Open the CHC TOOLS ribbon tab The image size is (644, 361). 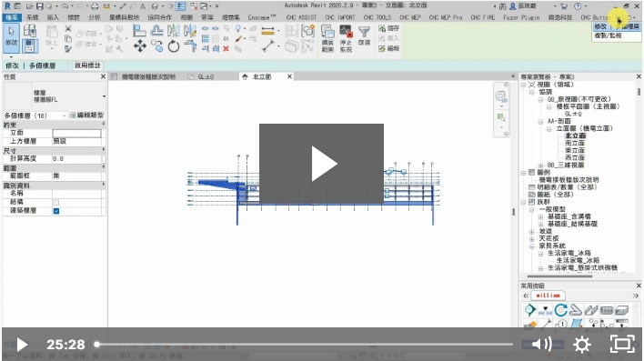pos(377,17)
